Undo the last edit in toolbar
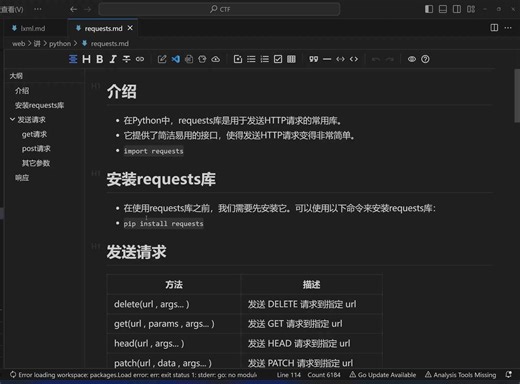Screen dimensions: 520x384 [376, 59]
